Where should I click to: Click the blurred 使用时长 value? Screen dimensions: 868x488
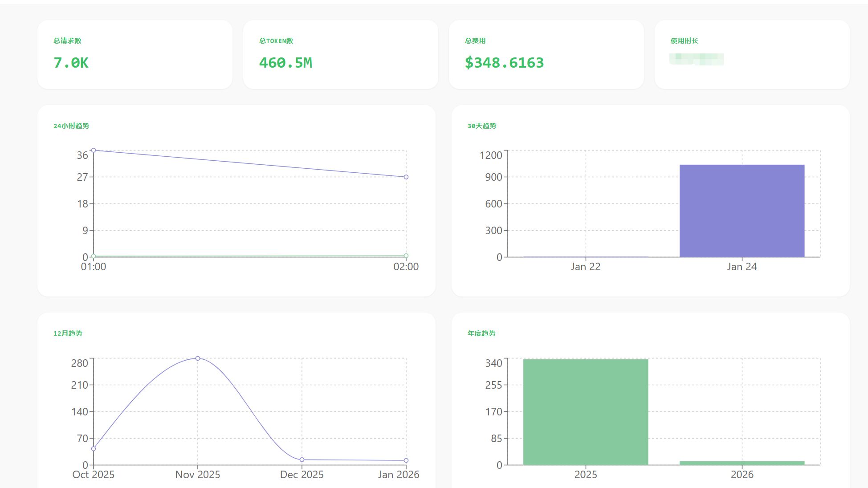click(x=696, y=59)
